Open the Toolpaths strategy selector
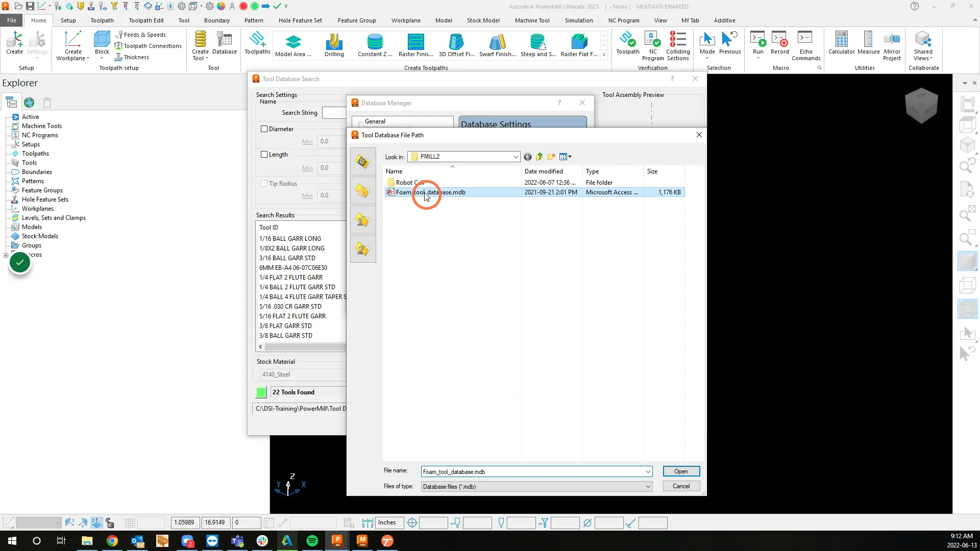The image size is (980, 551). click(x=257, y=43)
